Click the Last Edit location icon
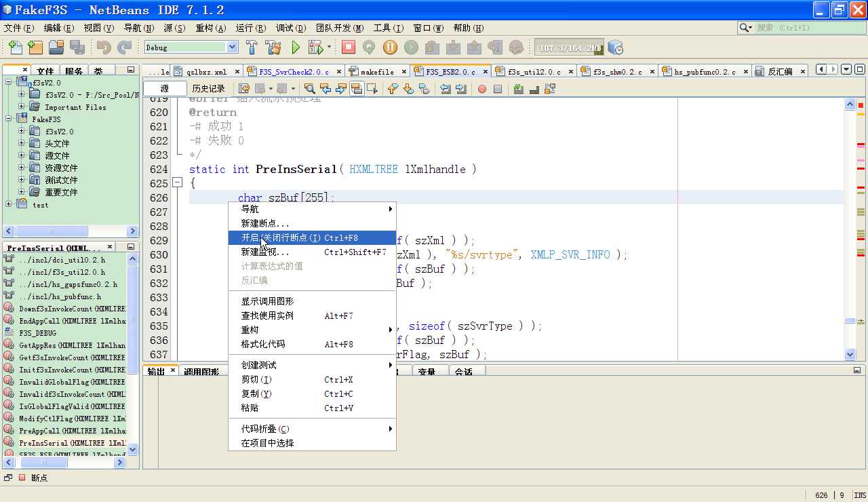 pos(244,89)
